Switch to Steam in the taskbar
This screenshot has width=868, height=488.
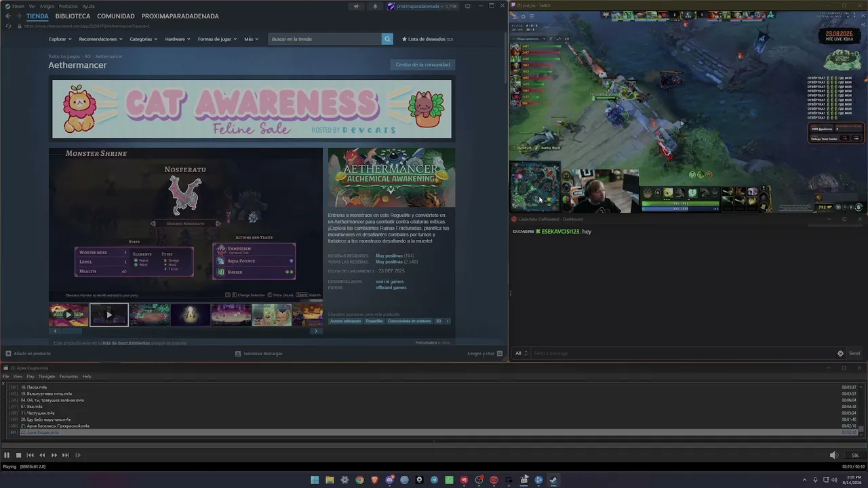pyautogui.click(x=553, y=480)
